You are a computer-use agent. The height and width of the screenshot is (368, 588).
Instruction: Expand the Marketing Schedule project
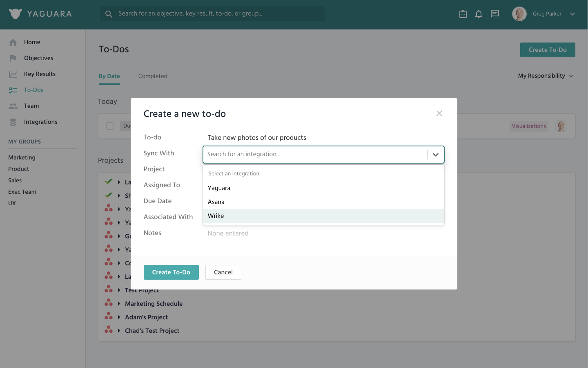(119, 303)
